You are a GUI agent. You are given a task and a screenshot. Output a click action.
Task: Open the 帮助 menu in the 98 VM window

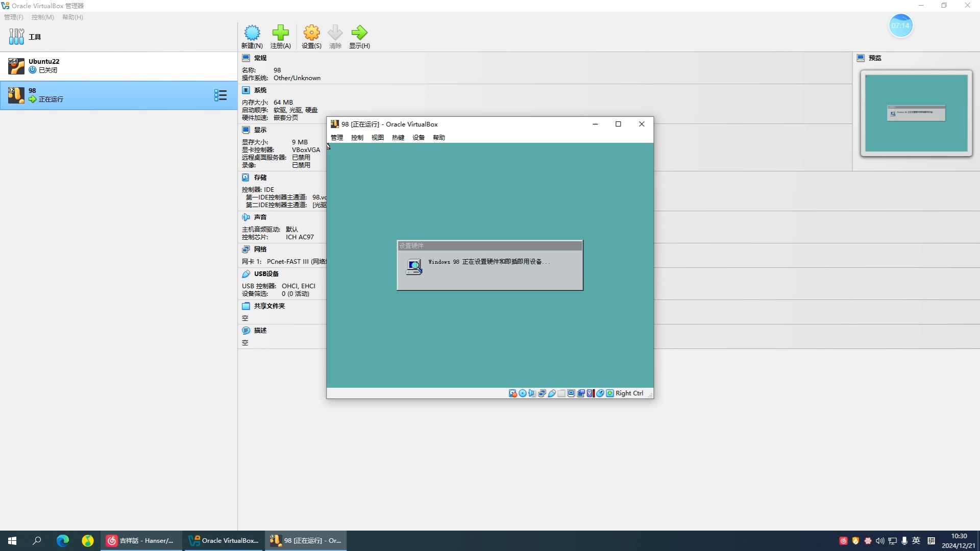coord(439,138)
